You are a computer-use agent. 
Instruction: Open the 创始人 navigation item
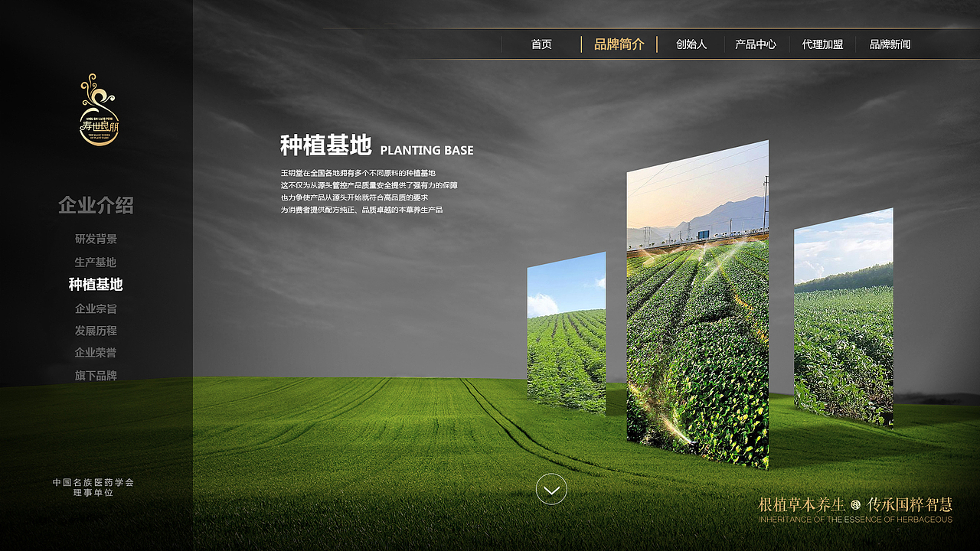click(690, 44)
